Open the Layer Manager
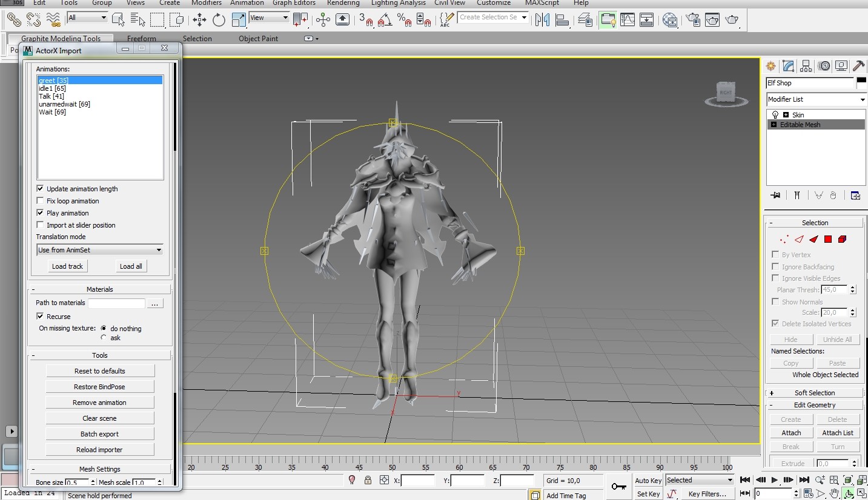868x500 pixels. coord(585,19)
